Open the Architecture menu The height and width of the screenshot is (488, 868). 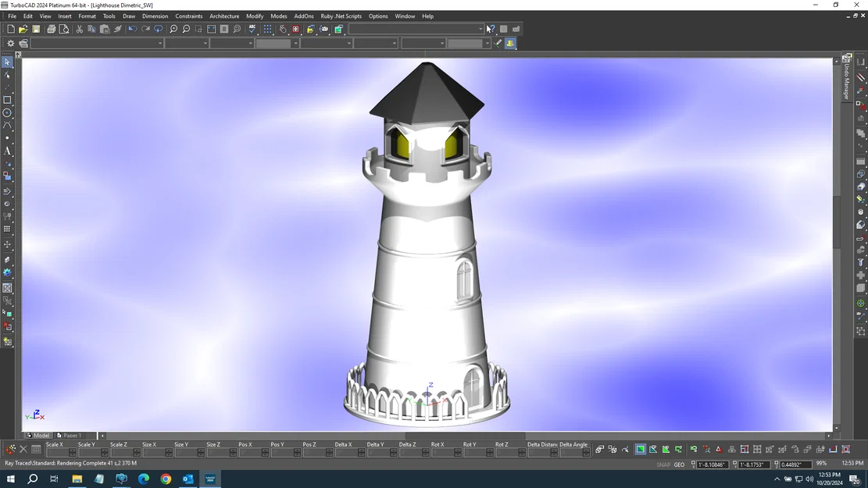pos(224,16)
